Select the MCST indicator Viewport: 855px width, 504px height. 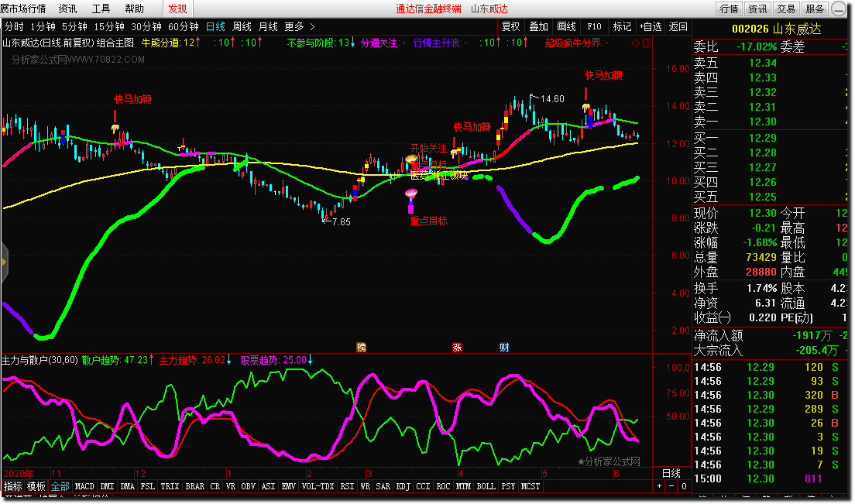pos(531,486)
